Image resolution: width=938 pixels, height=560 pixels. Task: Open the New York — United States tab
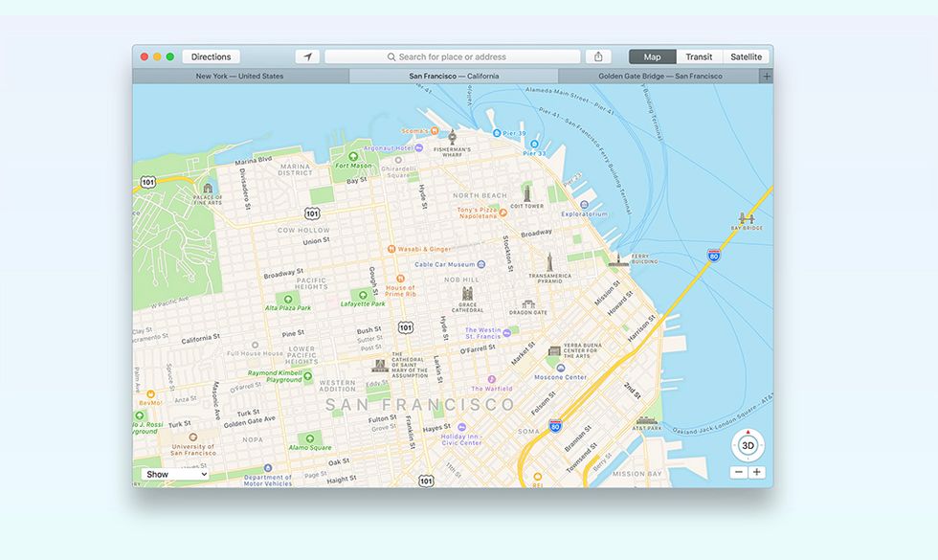[x=240, y=76]
